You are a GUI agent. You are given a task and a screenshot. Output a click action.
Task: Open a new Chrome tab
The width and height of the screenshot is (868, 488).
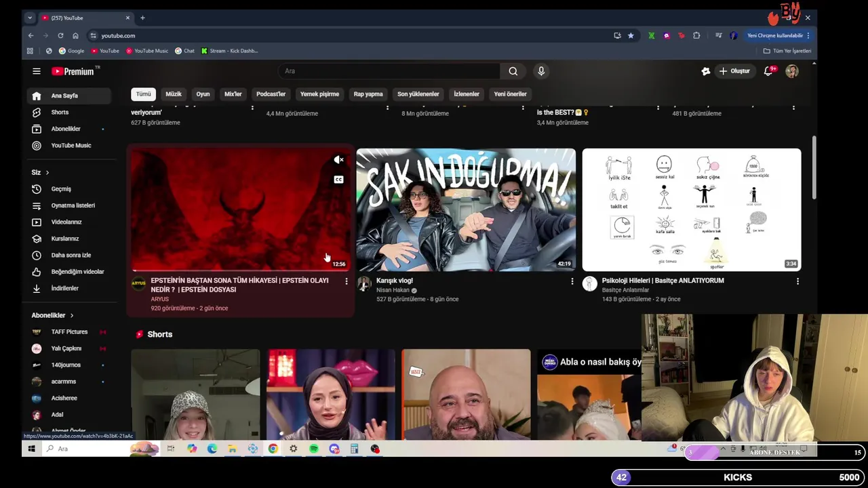(x=142, y=18)
